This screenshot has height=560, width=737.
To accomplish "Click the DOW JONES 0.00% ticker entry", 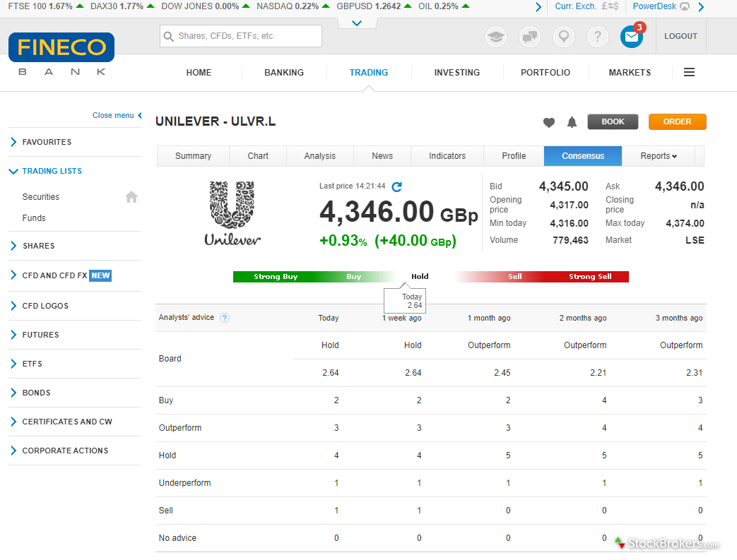I will click(x=206, y=6).
